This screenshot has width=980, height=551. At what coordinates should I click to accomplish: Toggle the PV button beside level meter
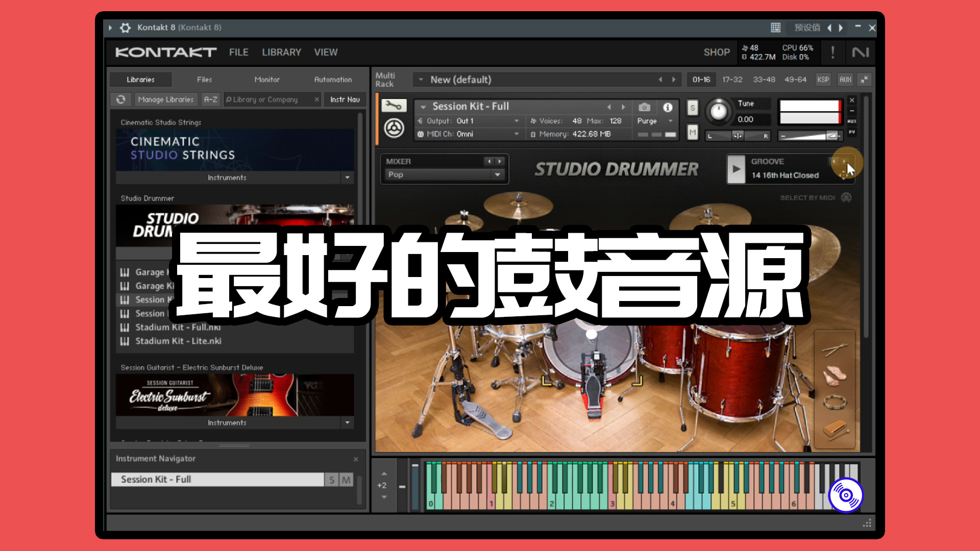pyautogui.click(x=852, y=132)
